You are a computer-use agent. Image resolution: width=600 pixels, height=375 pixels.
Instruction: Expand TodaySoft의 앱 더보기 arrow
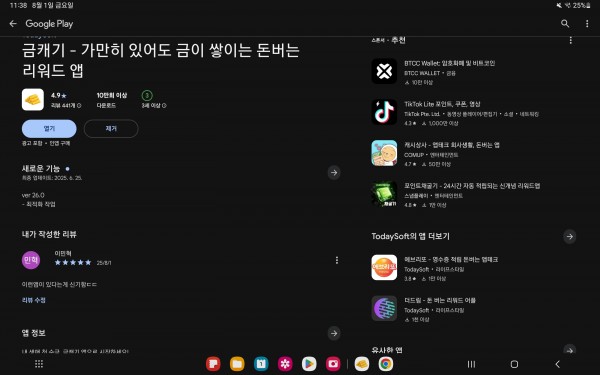(570, 236)
